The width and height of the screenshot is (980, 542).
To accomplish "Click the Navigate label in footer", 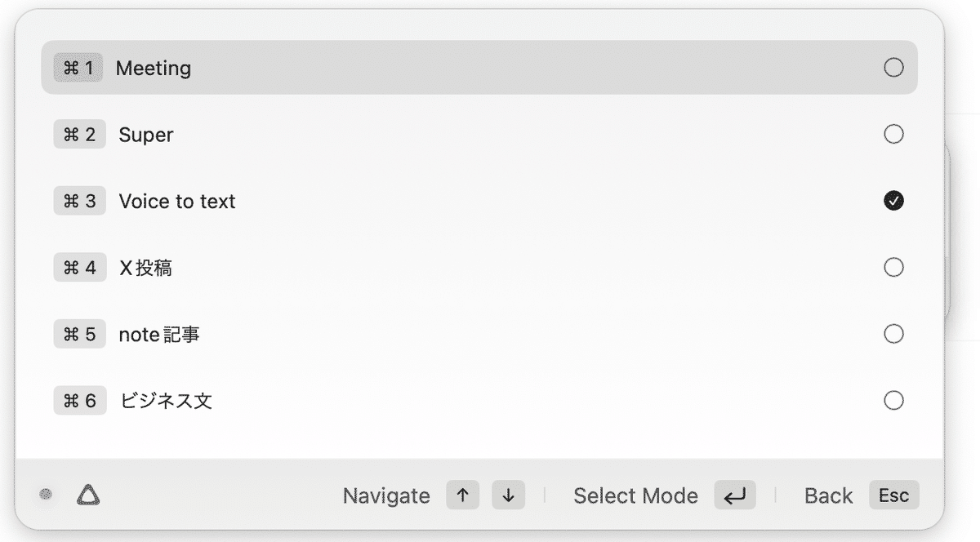I will 386,496.
